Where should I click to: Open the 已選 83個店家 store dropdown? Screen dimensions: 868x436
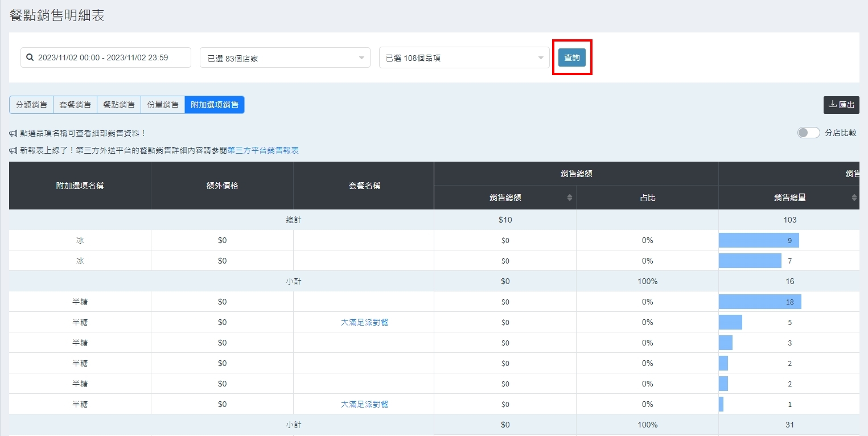(x=285, y=57)
